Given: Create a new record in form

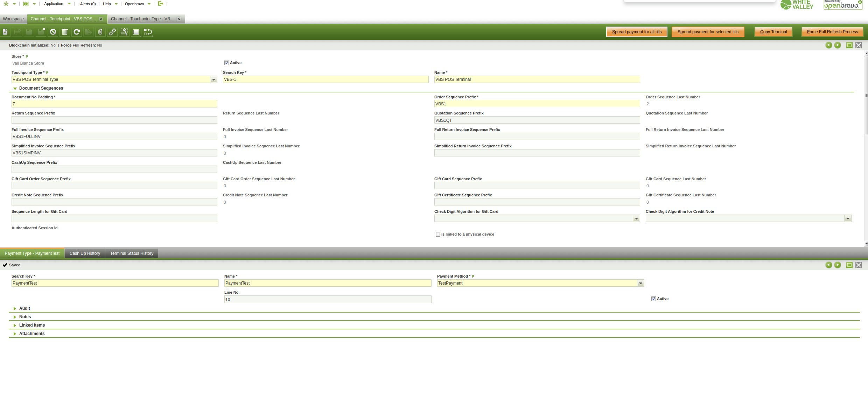Looking at the screenshot, I should (x=5, y=32).
